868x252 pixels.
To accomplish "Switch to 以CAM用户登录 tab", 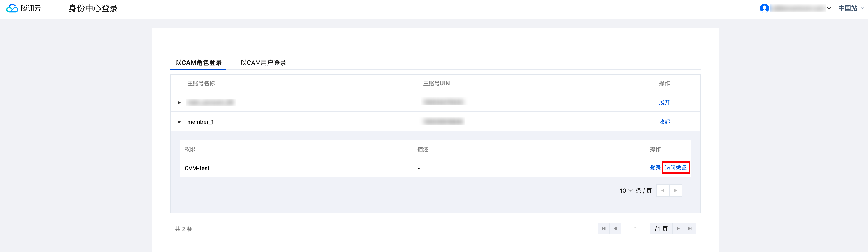I will pyautogui.click(x=263, y=63).
